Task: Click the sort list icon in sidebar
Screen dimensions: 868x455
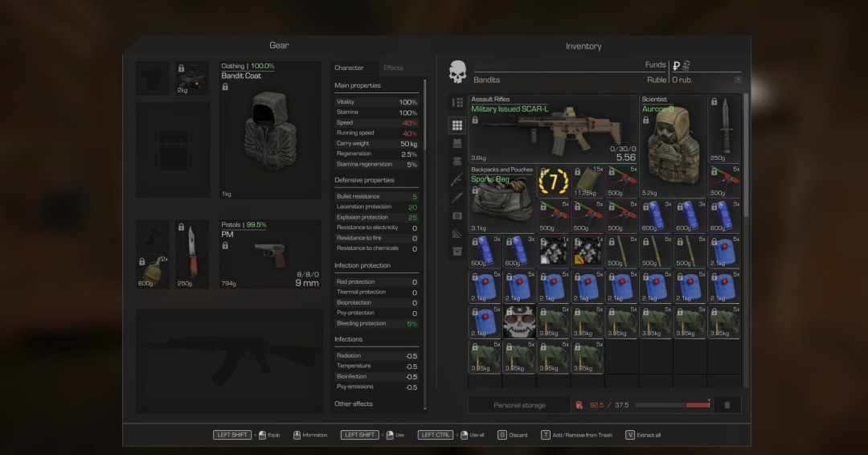Action: [x=457, y=103]
